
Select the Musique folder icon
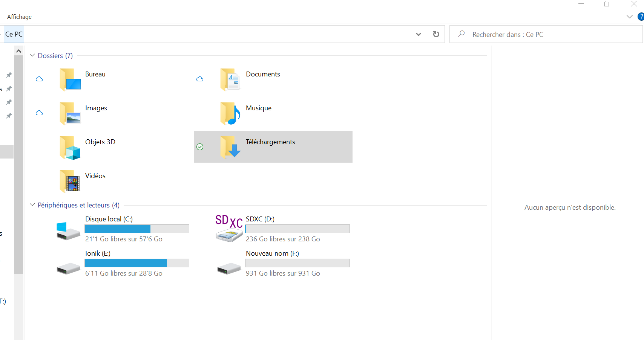[x=230, y=113]
